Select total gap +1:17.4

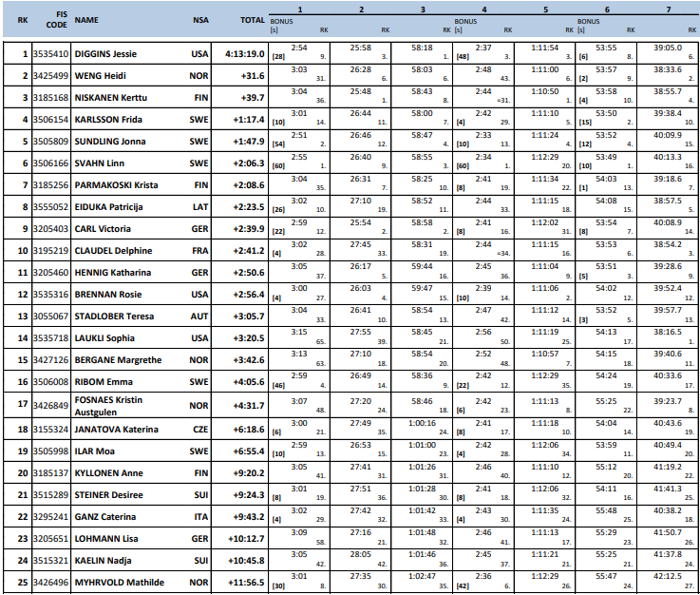click(249, 120)
